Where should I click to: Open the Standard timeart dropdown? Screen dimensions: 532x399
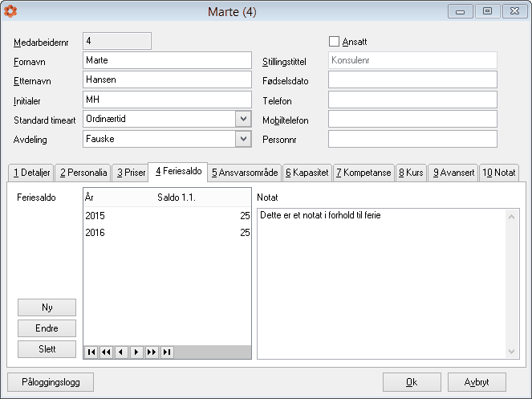tap(243, 119)
